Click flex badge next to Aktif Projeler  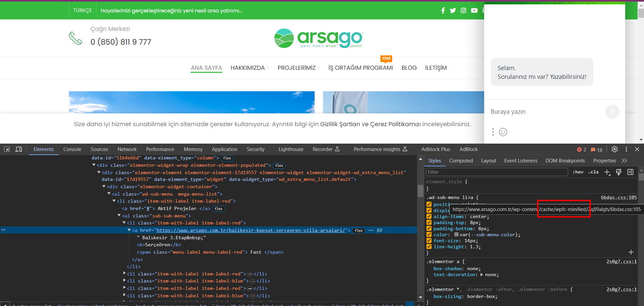[219, 209]
